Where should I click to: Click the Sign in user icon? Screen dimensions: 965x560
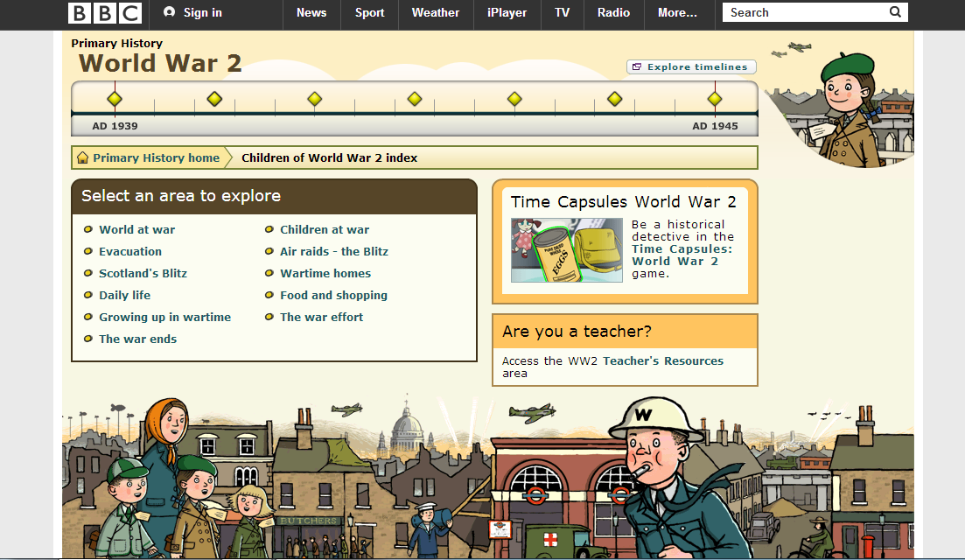[169, 12]
